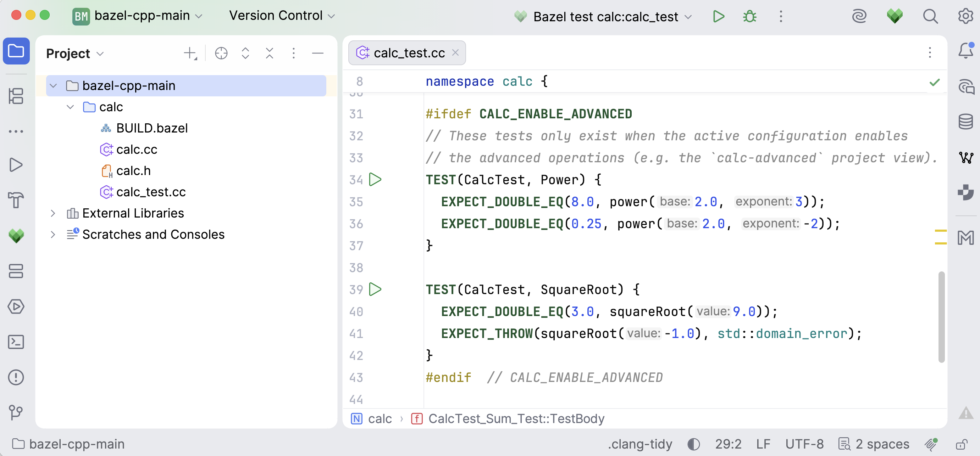The width and height of the screenshot is (980, 456).
Task: Open the Version Control dropdown
Action: [282, 16]
